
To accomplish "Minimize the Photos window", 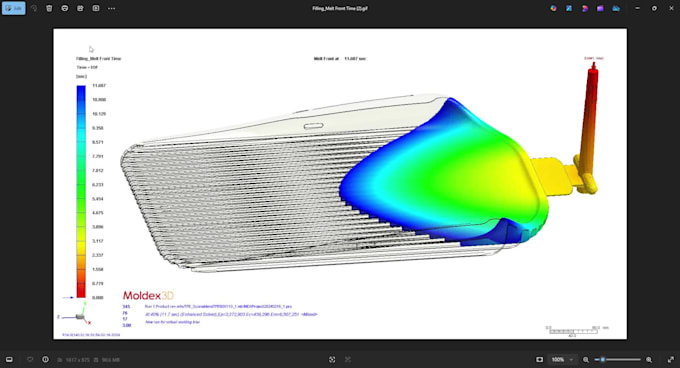I will (x=637, y=8).
